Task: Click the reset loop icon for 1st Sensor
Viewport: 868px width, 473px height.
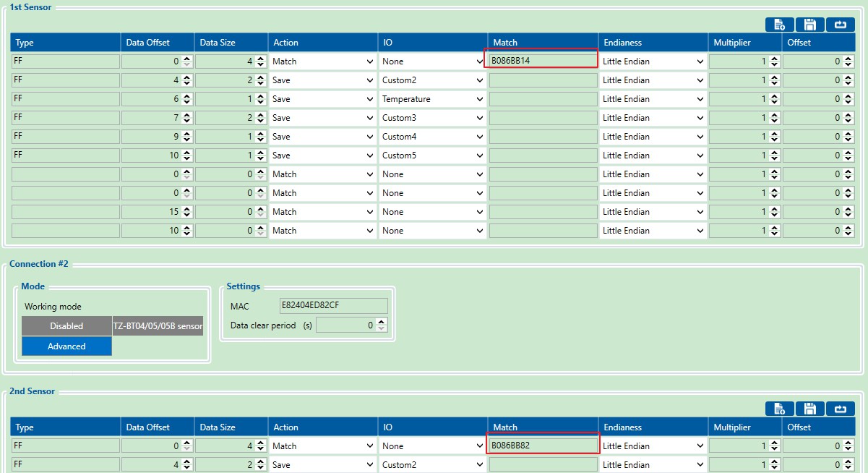Action: point(841,25)
